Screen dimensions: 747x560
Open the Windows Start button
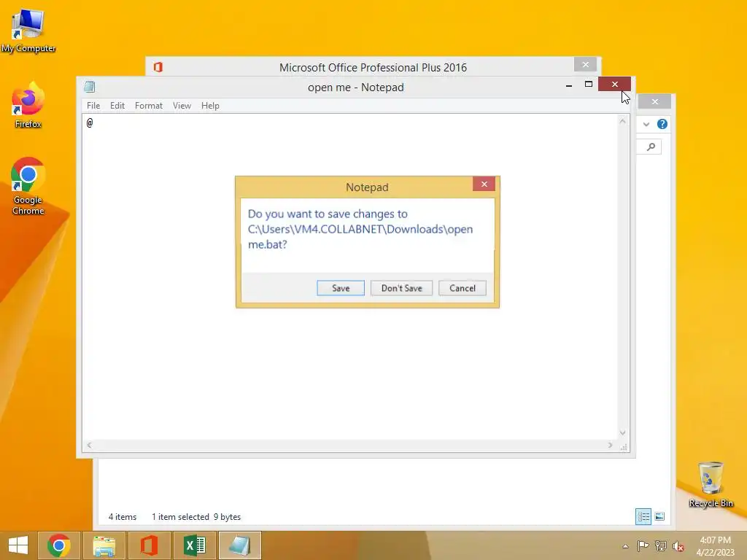point(18,545)
